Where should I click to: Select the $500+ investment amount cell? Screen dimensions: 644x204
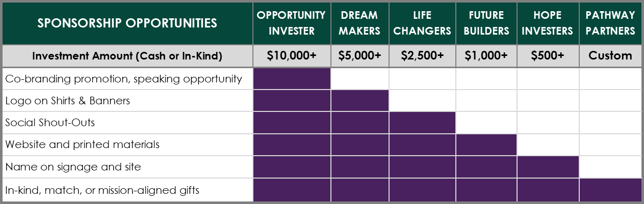(548, 56)
